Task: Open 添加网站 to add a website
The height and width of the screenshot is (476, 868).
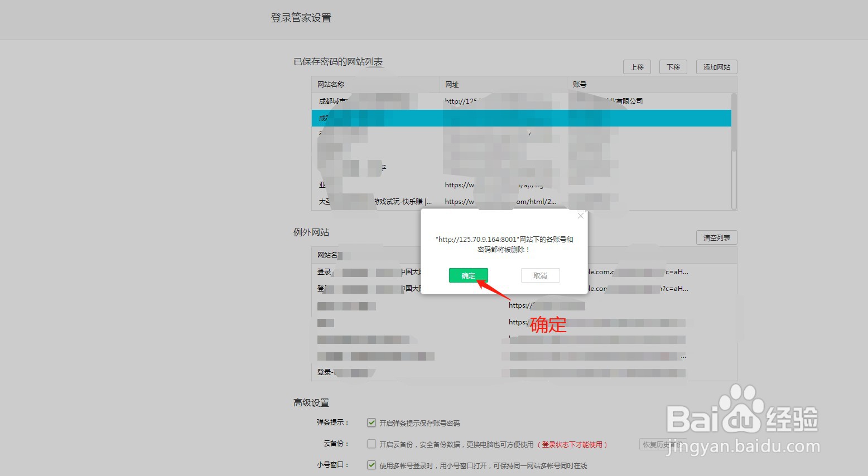Action: [716, 66]
